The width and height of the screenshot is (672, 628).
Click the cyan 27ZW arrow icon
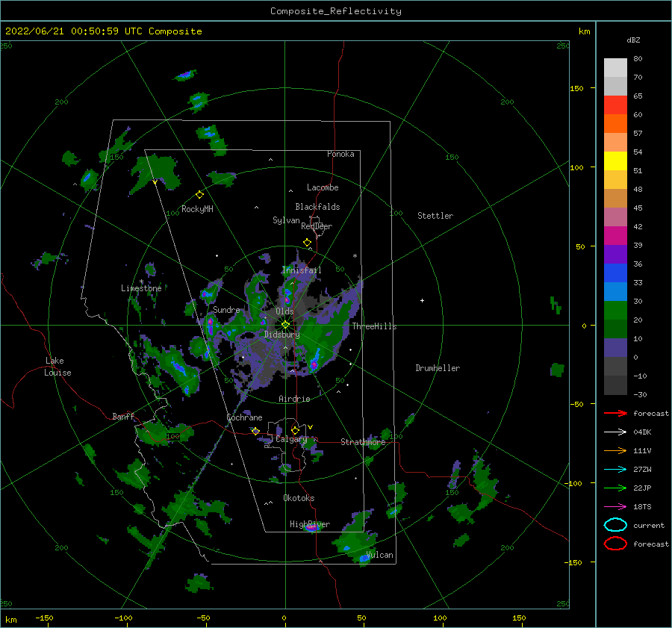[615, 470]
